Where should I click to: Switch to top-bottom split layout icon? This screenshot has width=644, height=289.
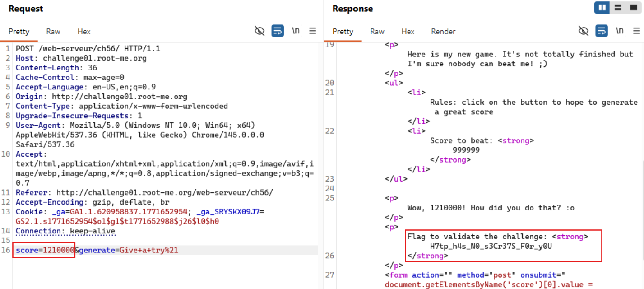pos(618,8)
